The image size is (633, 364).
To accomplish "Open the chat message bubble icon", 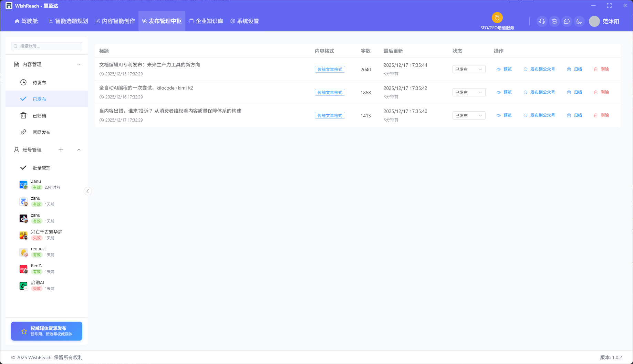I will tap(567, 21).
